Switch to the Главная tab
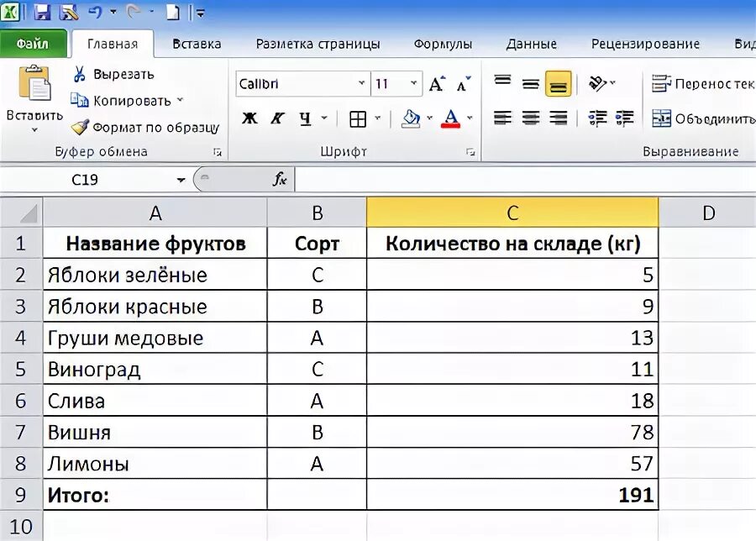This screenshot has height=541, width=756. pyautogui.click(x=113, y=44)
